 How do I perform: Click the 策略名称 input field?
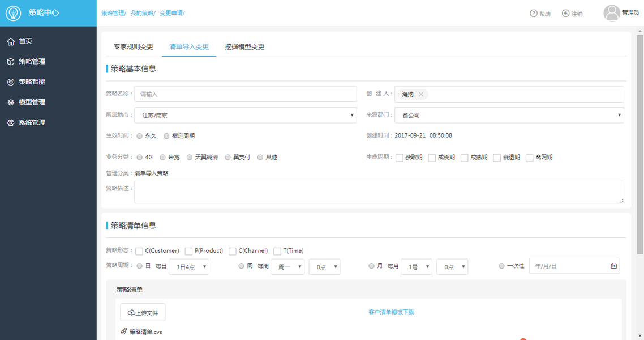(245, 93)
